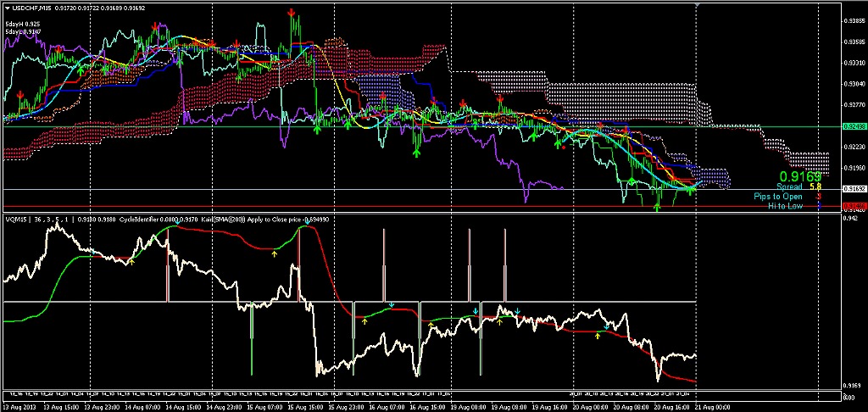Click leftmost yellow up arrow in indicator window
Image resolution: width=868 pixels, height=412 pixels.
(131, 262)
